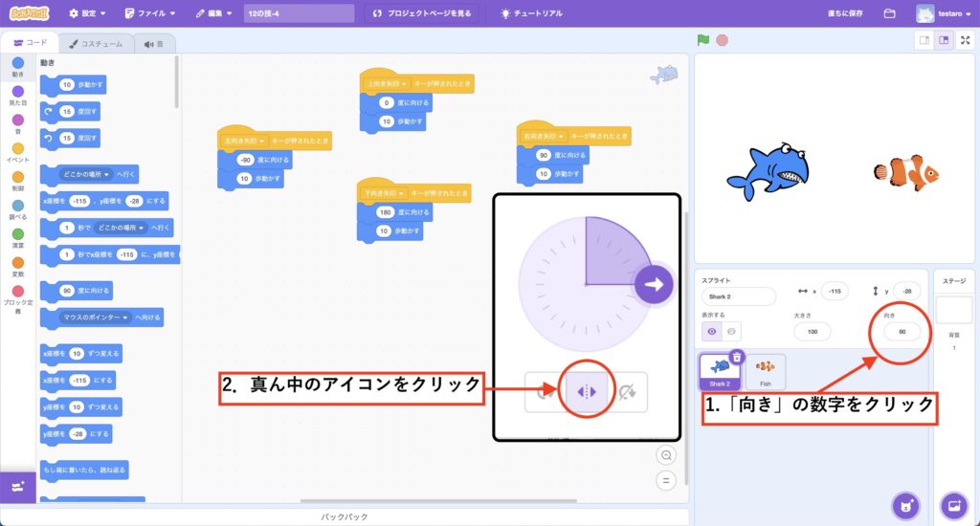This screenshot has width=980, height=526.
Task: Delete Shark 2 with the trash icon
Action: point(737,358)
